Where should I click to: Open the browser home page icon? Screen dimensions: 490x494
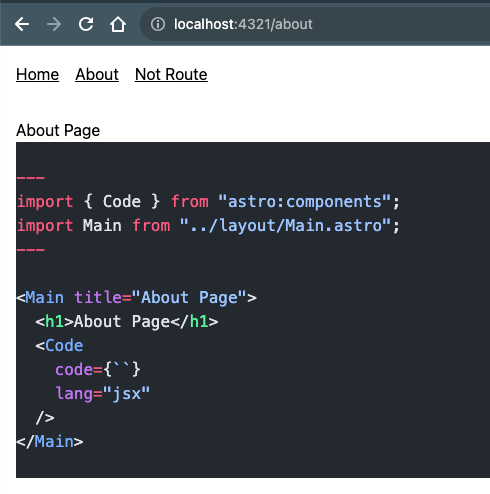pyautogui.click(x=118, y=24)
